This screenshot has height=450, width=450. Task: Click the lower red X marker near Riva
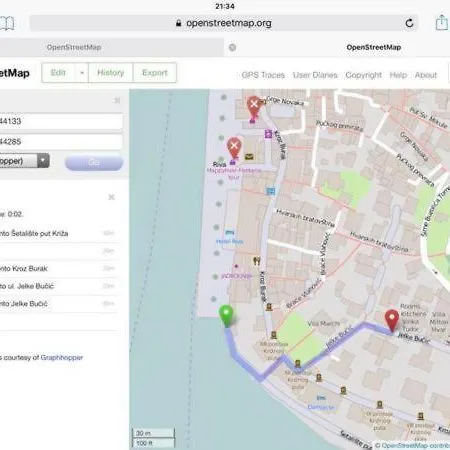coord(234,148)
